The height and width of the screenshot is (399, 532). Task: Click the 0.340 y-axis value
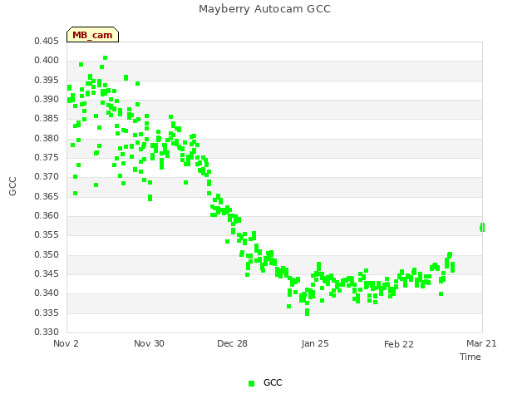47,293
